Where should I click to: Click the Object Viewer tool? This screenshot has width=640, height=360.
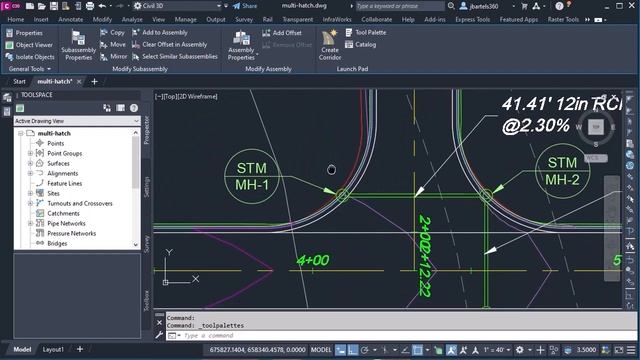pos(29,45)
